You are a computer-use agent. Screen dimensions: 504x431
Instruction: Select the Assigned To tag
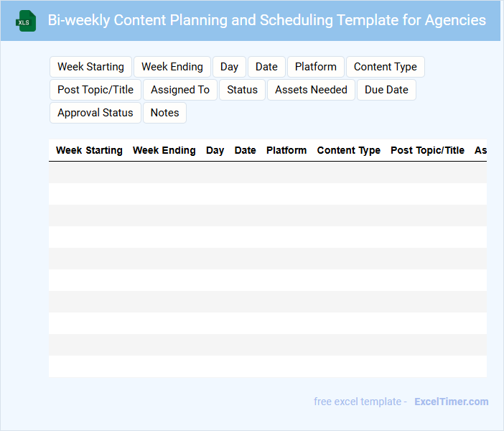(180, 90)
